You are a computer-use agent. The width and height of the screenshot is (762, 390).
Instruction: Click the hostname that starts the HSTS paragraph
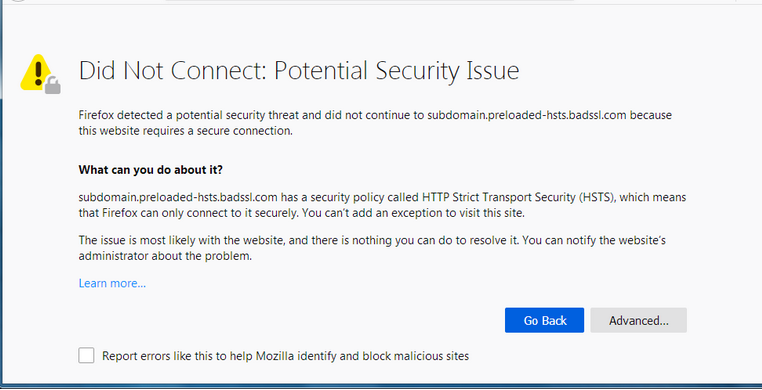coord(178,198)
